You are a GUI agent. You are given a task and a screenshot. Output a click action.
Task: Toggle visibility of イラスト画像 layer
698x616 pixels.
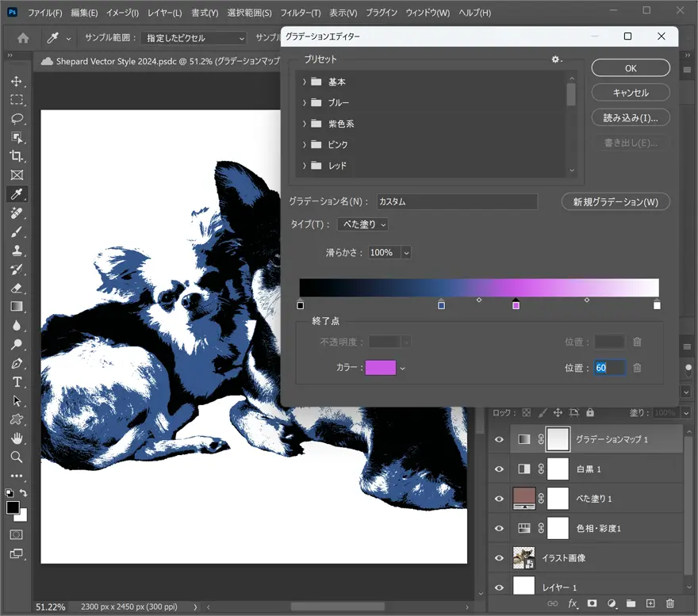499,558
